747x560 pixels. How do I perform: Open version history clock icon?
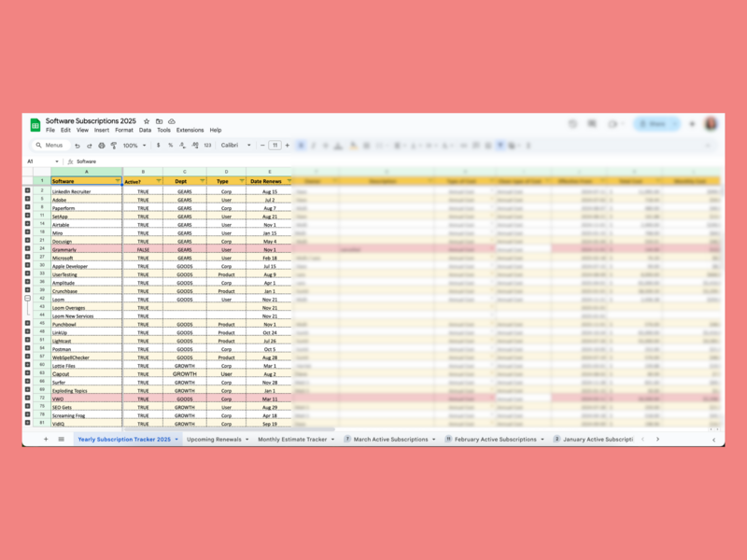[x=572, y=124]
